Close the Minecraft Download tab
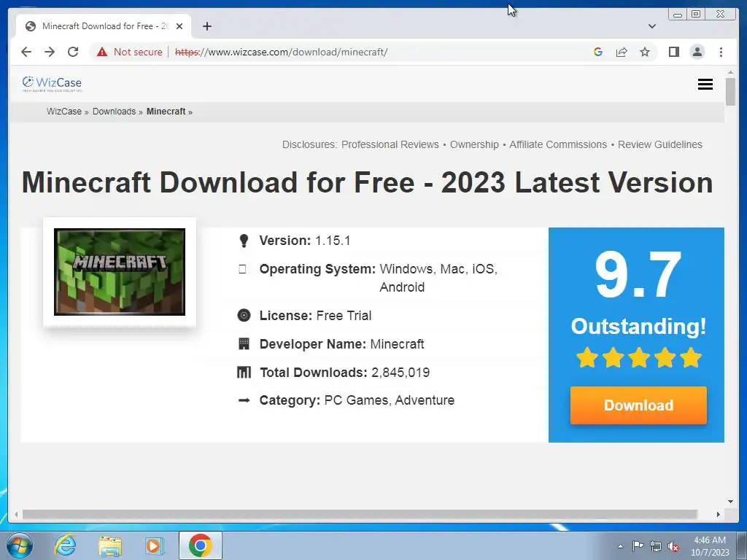Image resolution: width=747 pixels, height=560 pixels. [x=179, y=26]
